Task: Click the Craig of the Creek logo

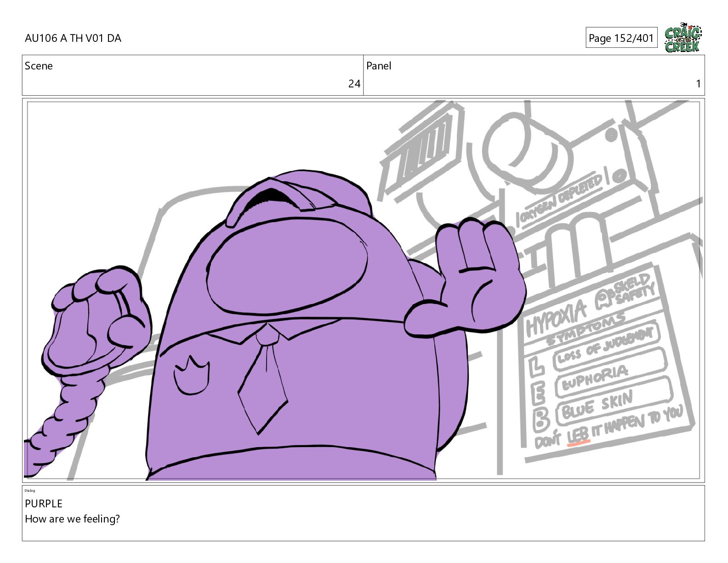Action: [x=683, y=37]
